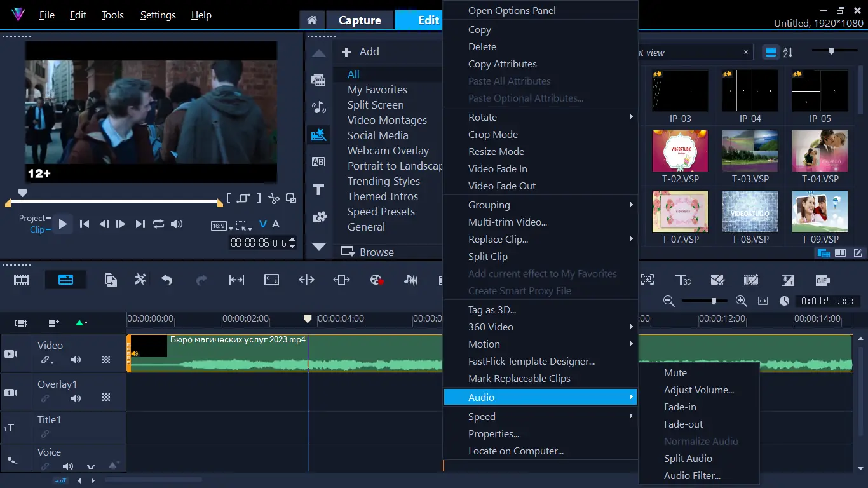Open the 3D Title editor

click(x=683, y=280)
